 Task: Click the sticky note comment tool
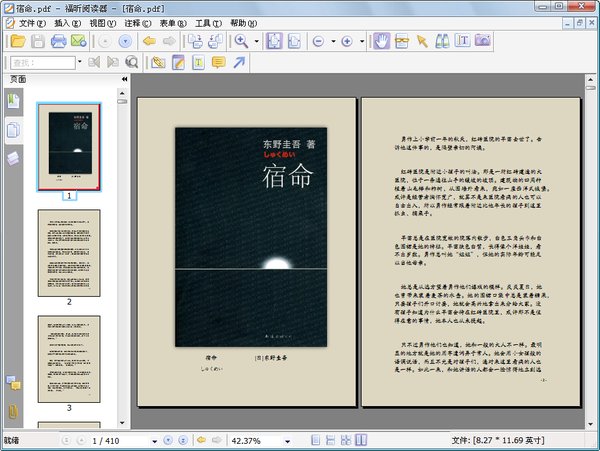point(218,62)
